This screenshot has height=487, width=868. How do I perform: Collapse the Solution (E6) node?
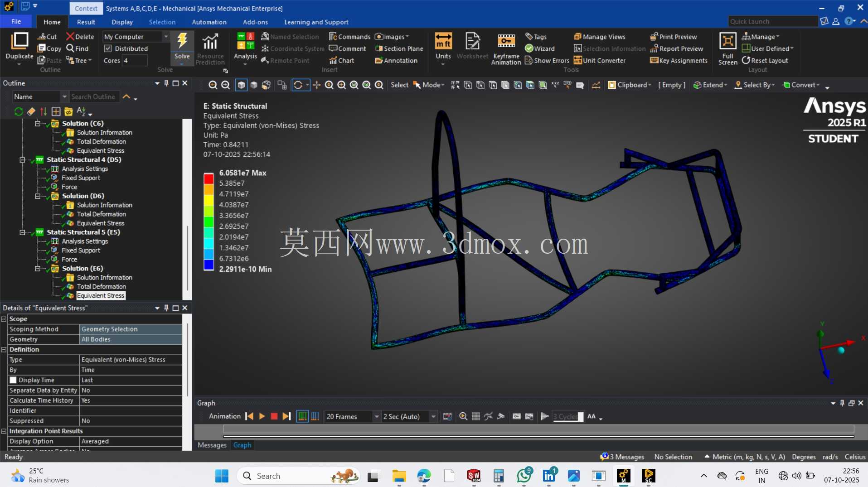coord(38,269)
